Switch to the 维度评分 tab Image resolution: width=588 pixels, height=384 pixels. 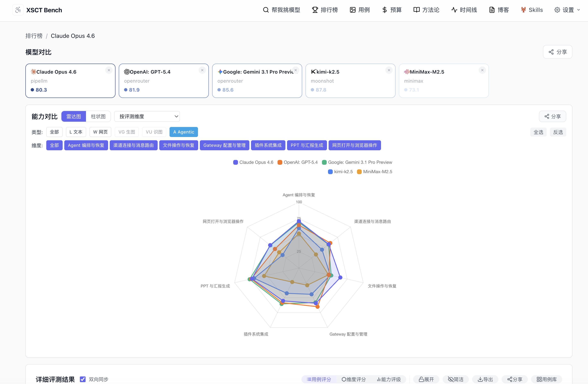click(x=354, y=379)
